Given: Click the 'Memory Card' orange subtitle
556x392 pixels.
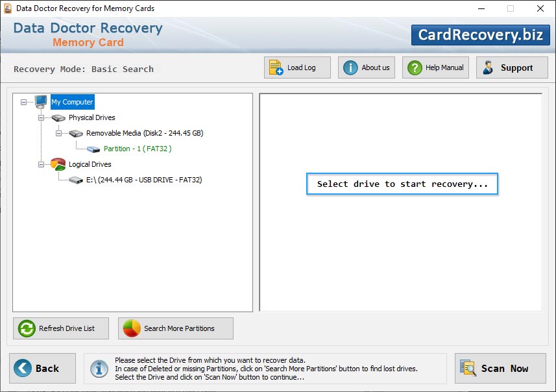Looking at the screenshot, I should coord(88,42).
